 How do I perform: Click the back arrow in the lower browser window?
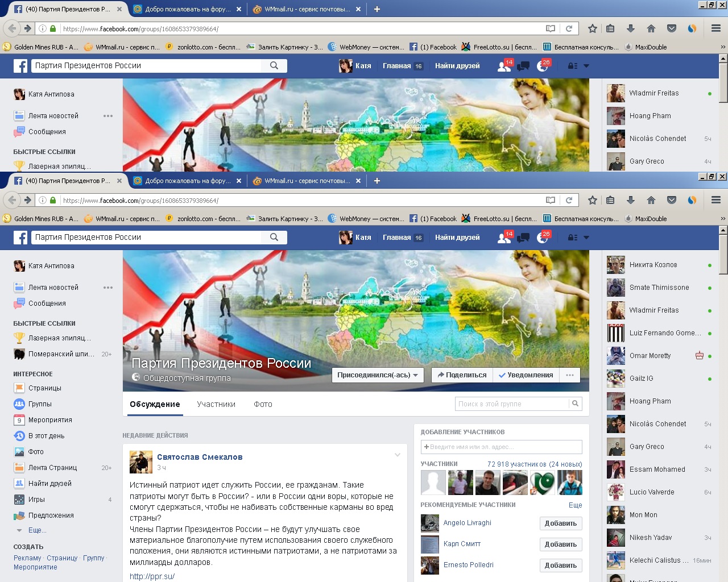[x=12, y=200]
